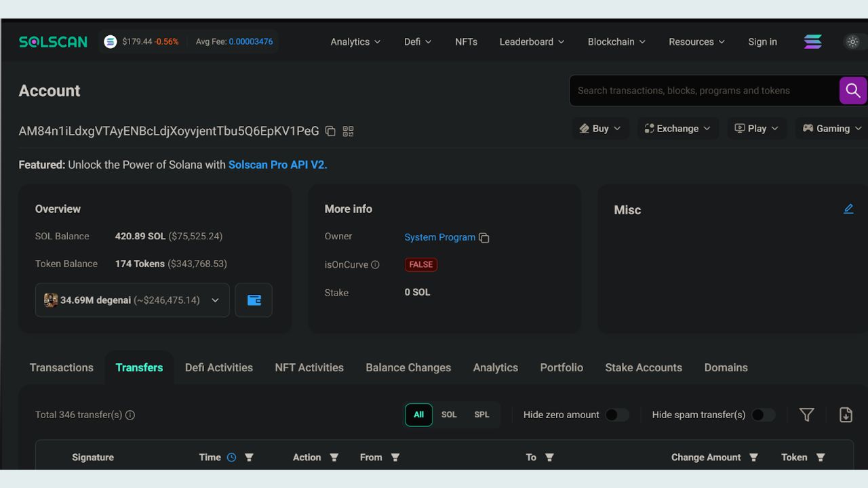868x488 pixels.
Task: Export transfers with download icon
Action: [x=846, y=415]
